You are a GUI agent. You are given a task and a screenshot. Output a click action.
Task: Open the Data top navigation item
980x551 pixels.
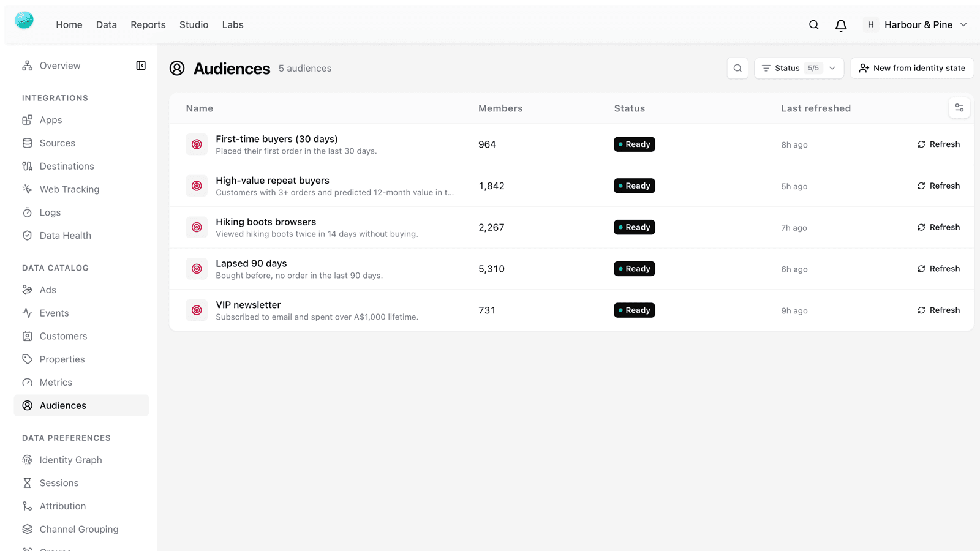pos(107,24)
